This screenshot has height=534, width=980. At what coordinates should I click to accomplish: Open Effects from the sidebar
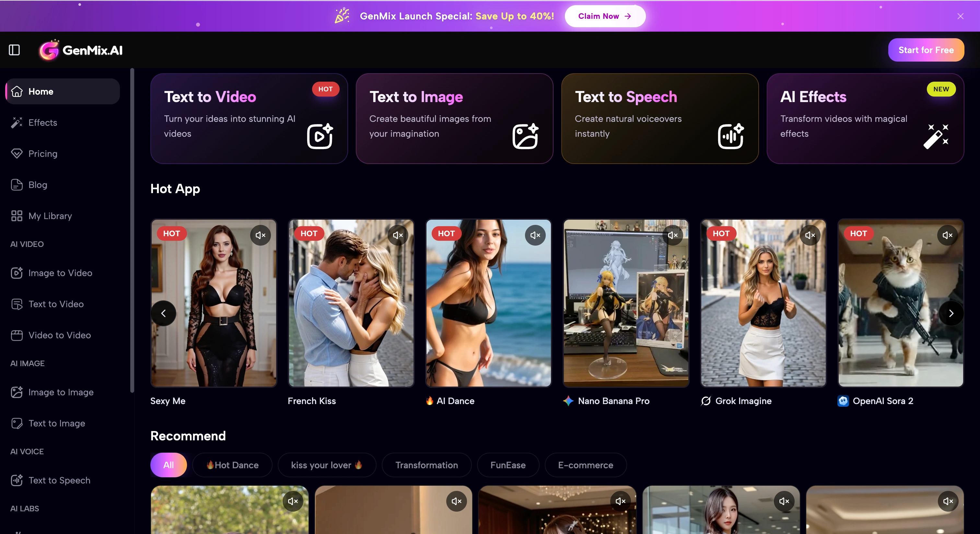click(x=42, y=122)
